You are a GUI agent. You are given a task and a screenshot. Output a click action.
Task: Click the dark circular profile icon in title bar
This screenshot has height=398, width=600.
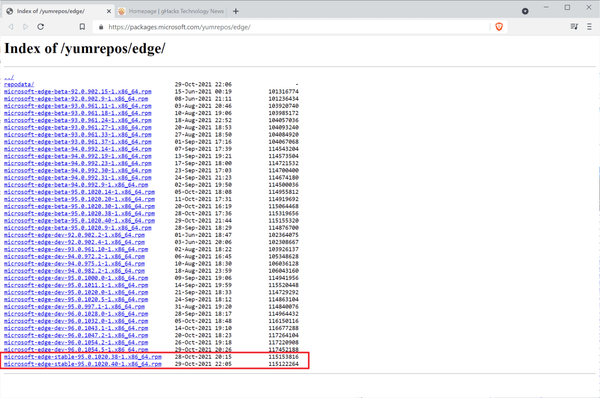point(525,11)
